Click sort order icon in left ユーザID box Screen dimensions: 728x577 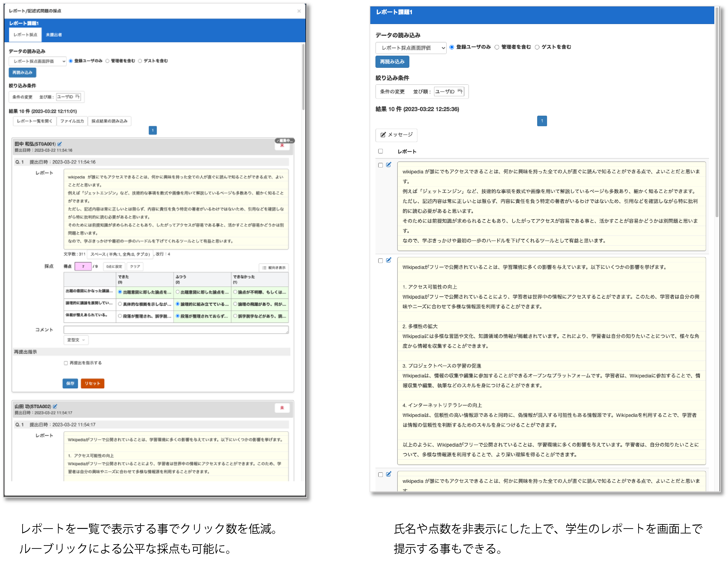[77, 97]
